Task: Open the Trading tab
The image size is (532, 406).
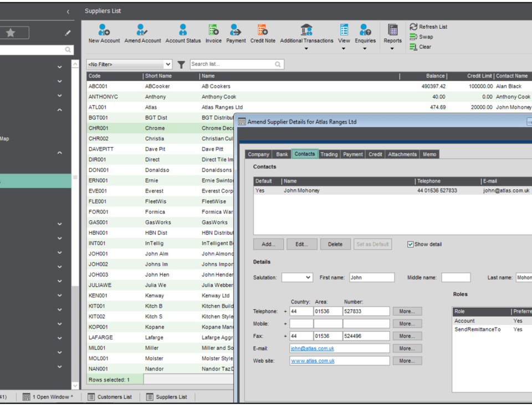Action: 329,154
